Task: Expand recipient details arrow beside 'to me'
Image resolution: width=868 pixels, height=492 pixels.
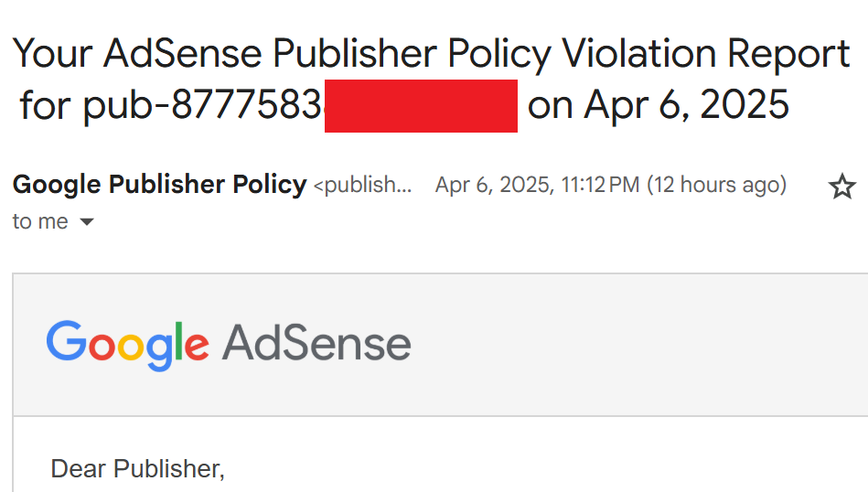Action: [x=87, y=222]
